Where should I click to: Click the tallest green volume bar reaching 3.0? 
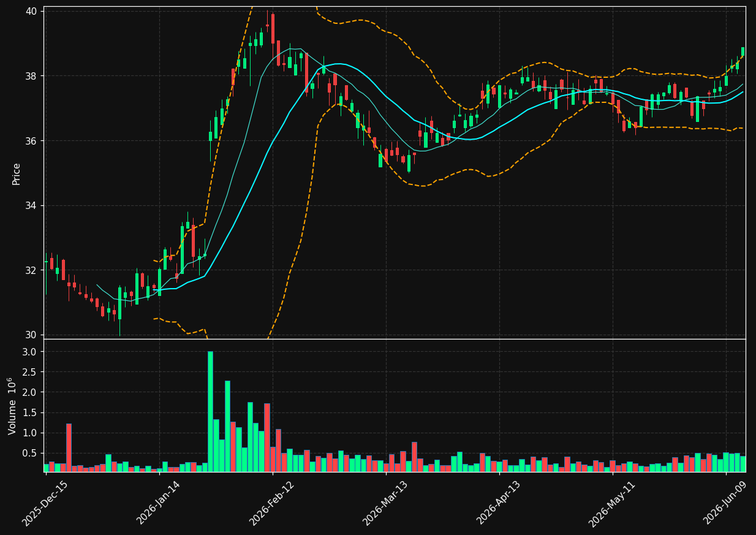[x=210, y=411]
